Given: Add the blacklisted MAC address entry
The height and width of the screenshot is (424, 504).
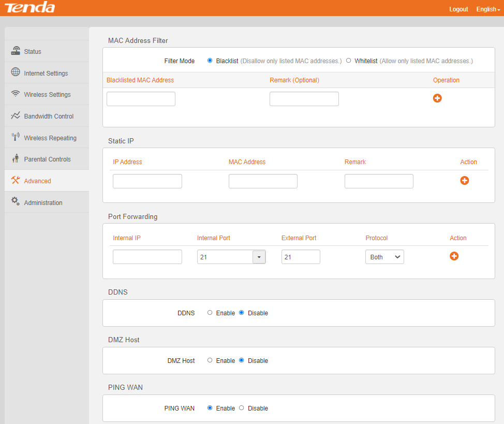Looking at the screenshot, I should [437, 98].
